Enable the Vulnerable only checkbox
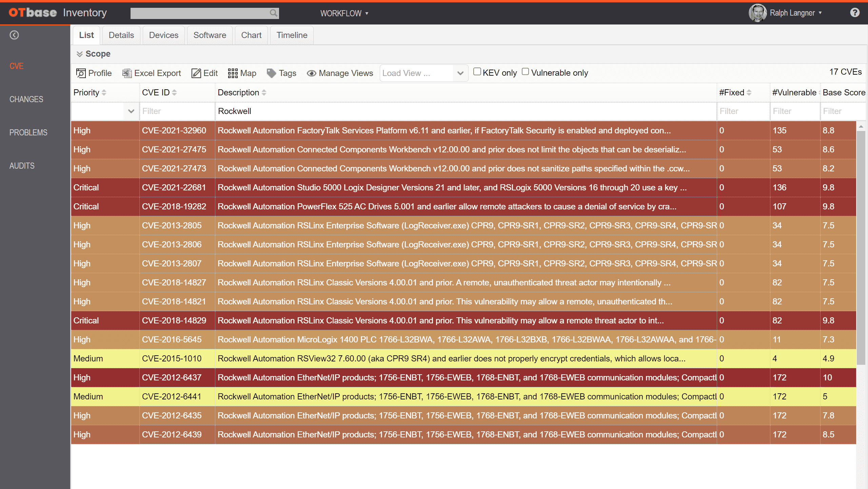Screen dimensions: 868x489 point(525,72)
